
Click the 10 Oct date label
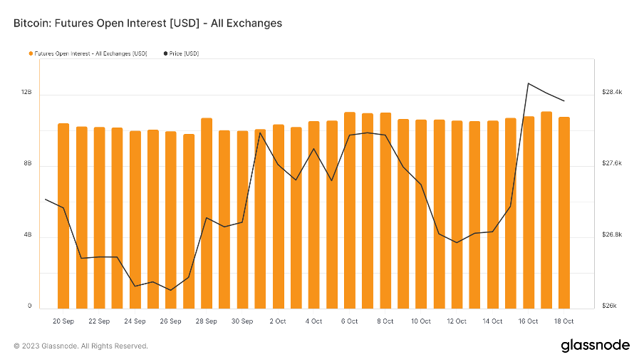point(421,321)
